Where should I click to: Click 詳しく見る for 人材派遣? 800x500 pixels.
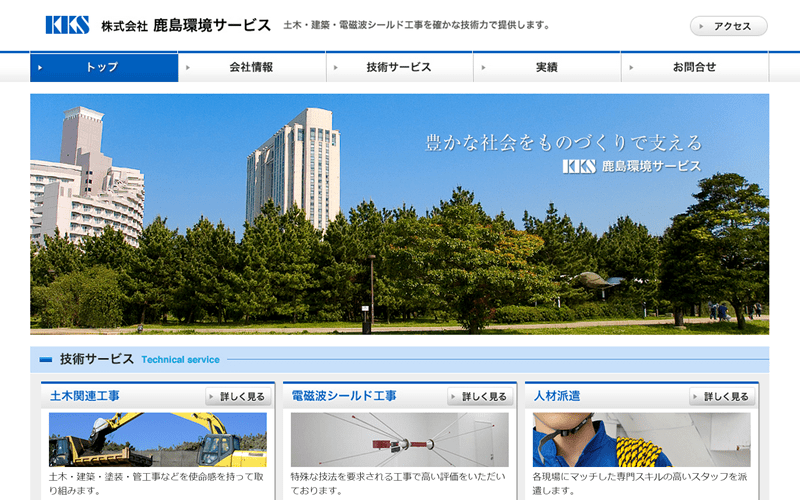click(x=721, y=396)
